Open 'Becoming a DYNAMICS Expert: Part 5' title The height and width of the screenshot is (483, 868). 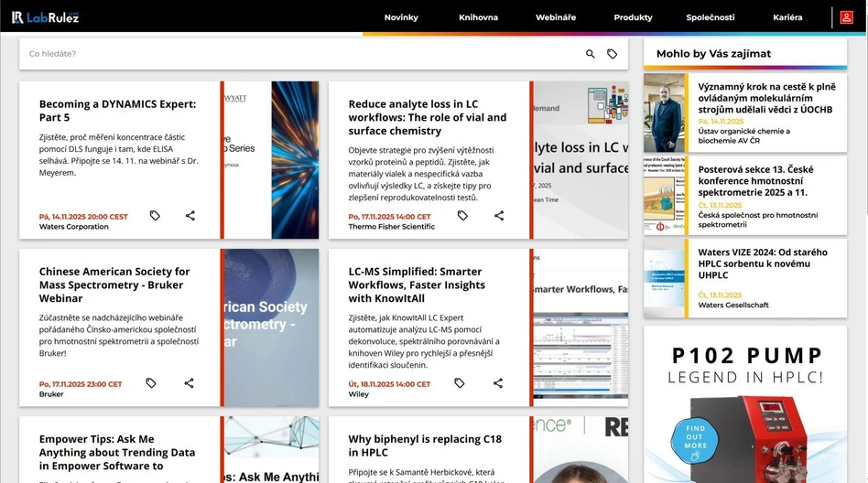pyautogui.click(x=117, y=111)
